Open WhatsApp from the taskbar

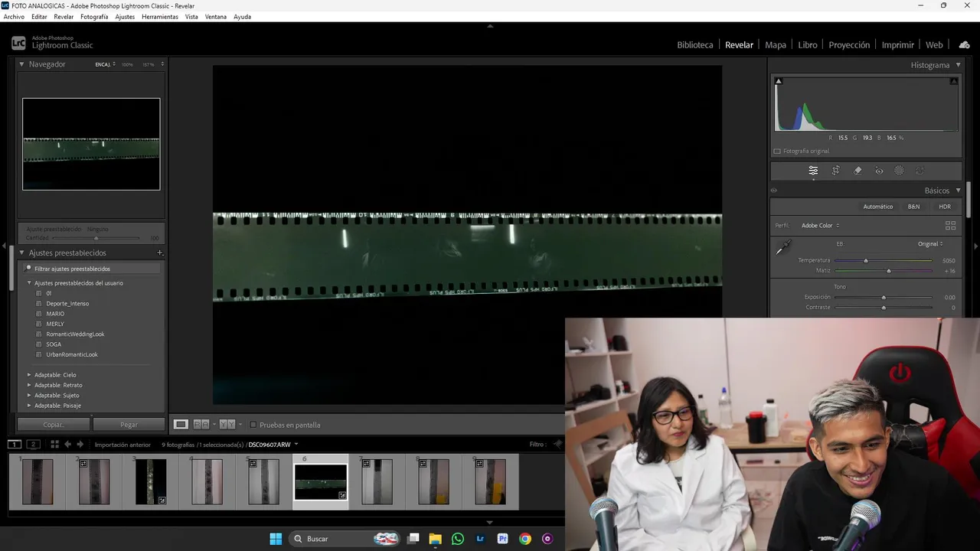(x=458, y=539)
